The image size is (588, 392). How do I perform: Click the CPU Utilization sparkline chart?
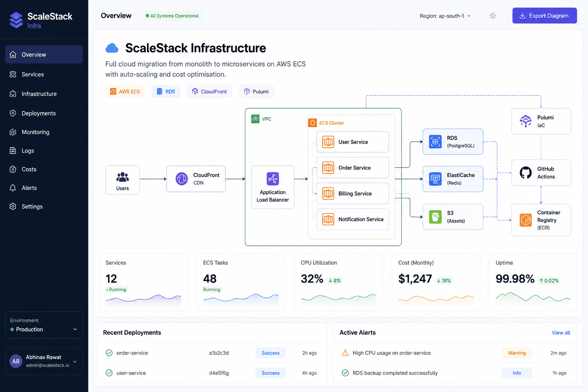(x=338, y=299)
